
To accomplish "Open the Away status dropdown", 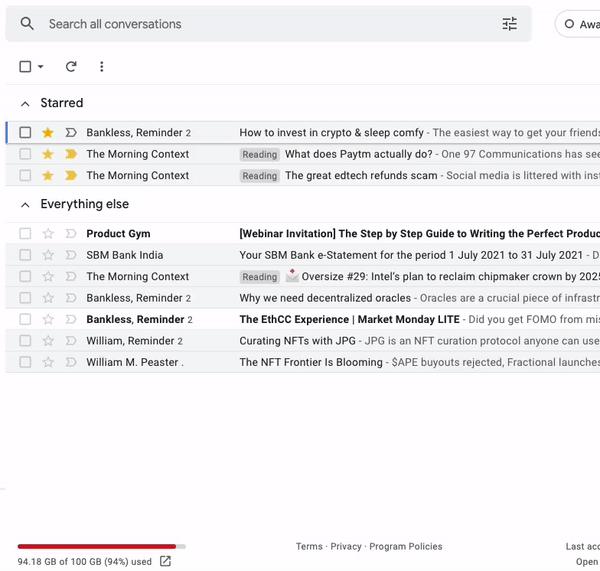I will click(x=579, y=24).
